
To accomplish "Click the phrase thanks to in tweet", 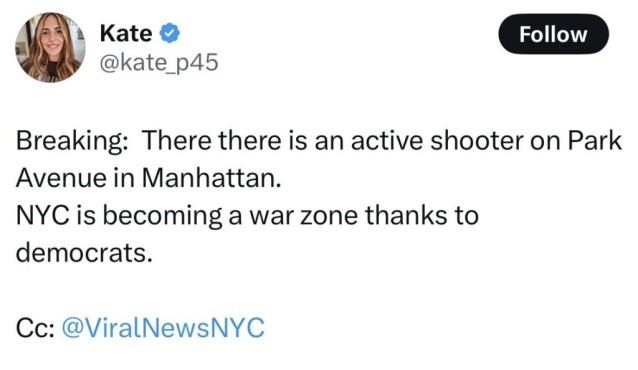I will (x=422, y=215).
